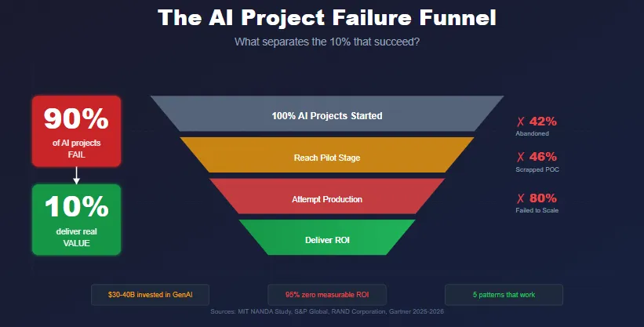The height and width of the screenshot is (327, 644).
Task: Select the green 10% VALUE box
Action: (76, 220)
